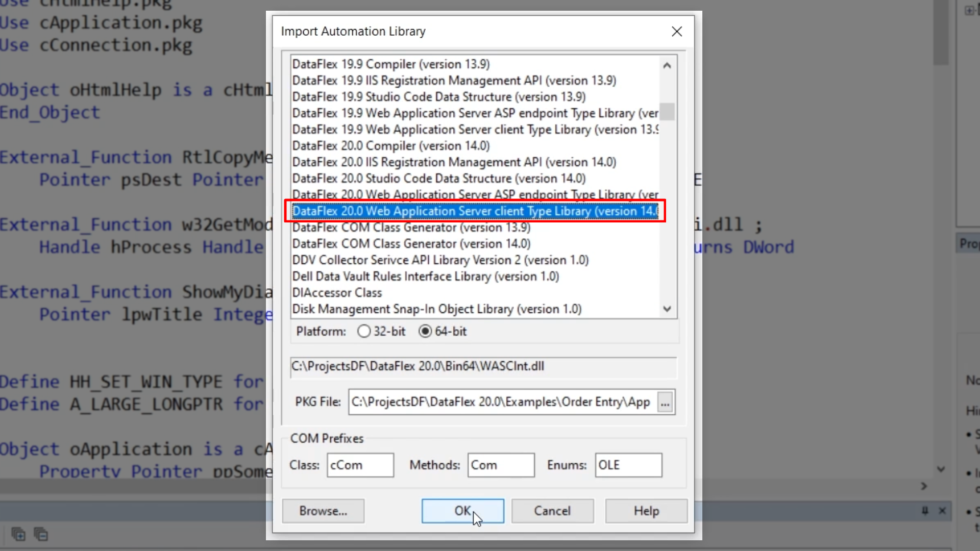Select the 32-bit platform radio button

pos(364,331)
